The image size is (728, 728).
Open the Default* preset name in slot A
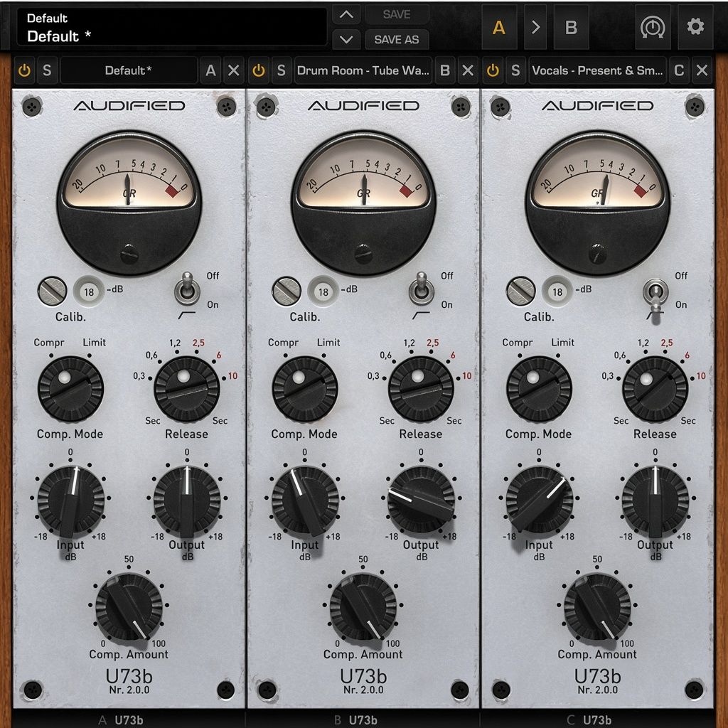[129, 70]
